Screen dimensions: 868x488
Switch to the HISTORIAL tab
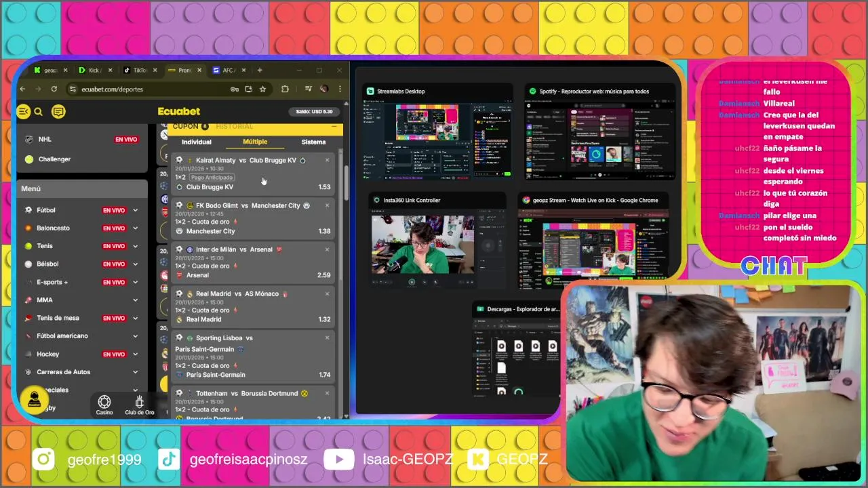pyautogui.click(x=234, y=127)
